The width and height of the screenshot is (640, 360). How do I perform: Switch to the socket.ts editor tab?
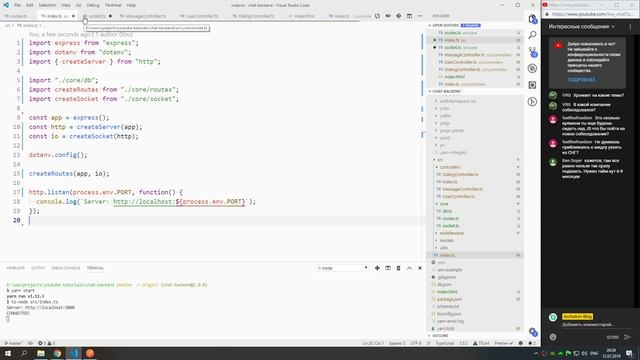[x=97, y=16]
